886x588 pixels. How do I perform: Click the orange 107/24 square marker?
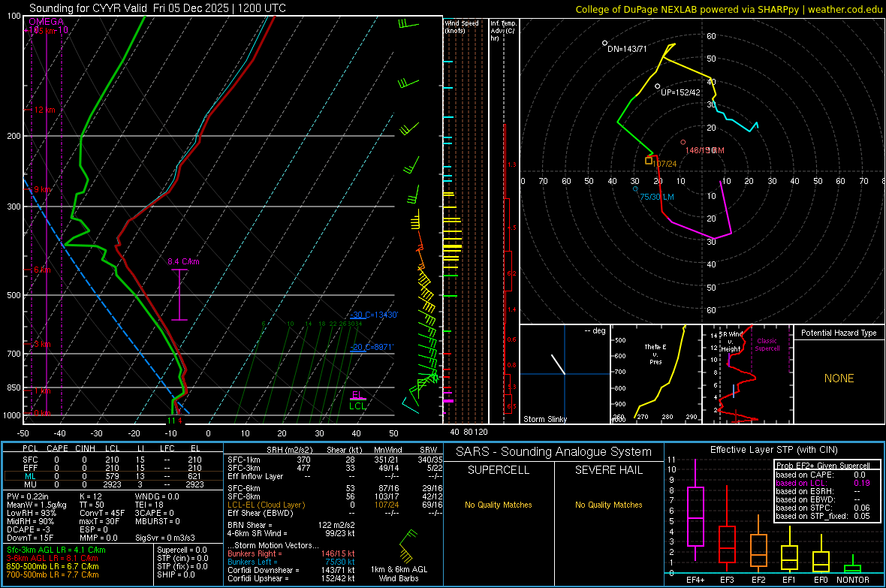tap(649, 161)
